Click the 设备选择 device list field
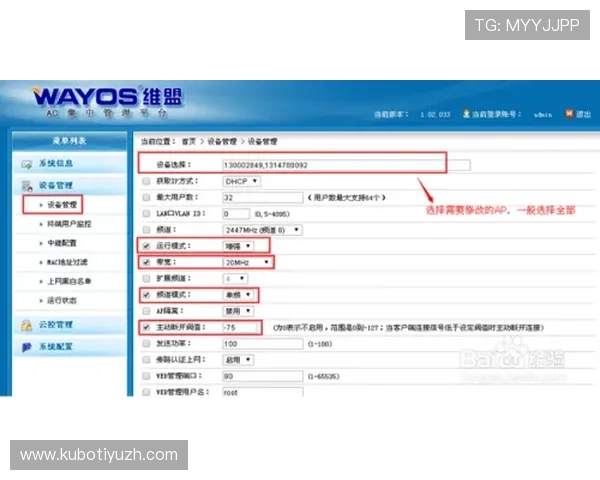 (346, 165)
